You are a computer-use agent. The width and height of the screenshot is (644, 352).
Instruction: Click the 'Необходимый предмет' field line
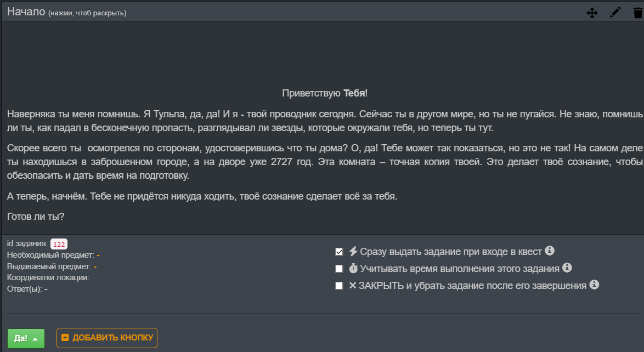click(x=53, y=256)
